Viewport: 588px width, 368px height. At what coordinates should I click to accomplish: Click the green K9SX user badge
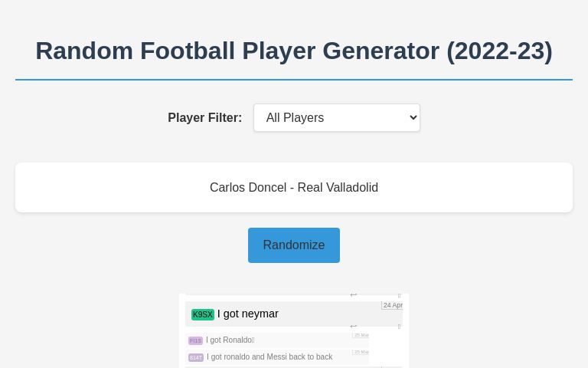[202, 314]
